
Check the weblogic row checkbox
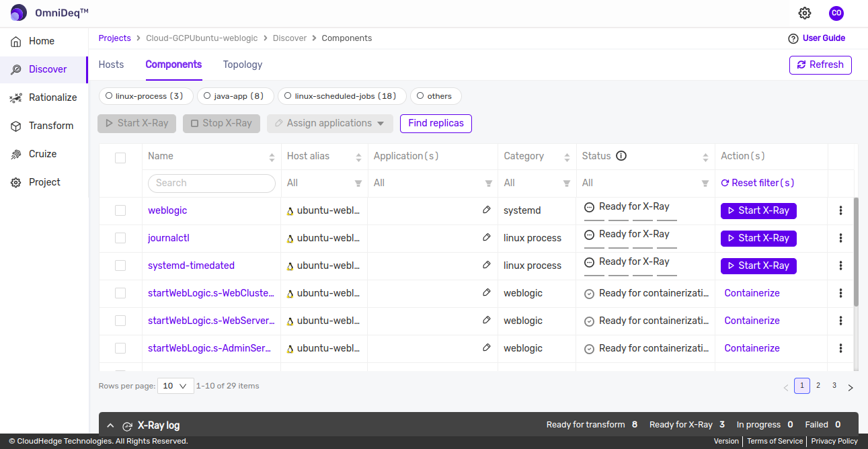pos(120,210)
